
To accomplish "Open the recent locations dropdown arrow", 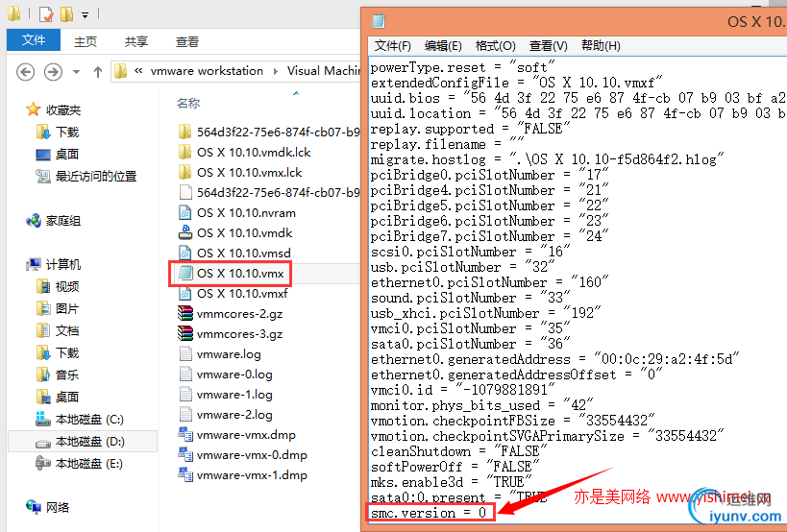I will (x=76, y=72).
